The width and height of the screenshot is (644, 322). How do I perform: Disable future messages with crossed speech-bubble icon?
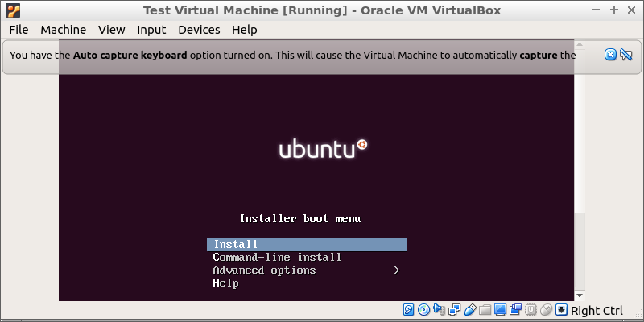[x=625, y=55]
